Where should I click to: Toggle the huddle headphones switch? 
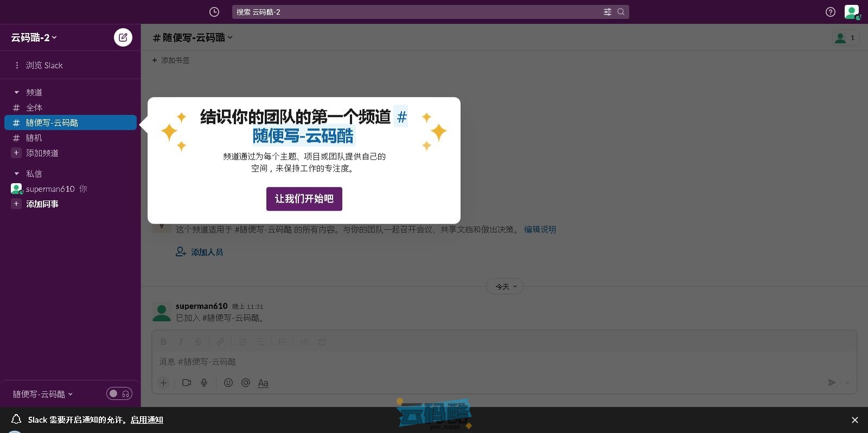(x=119, y=393)
